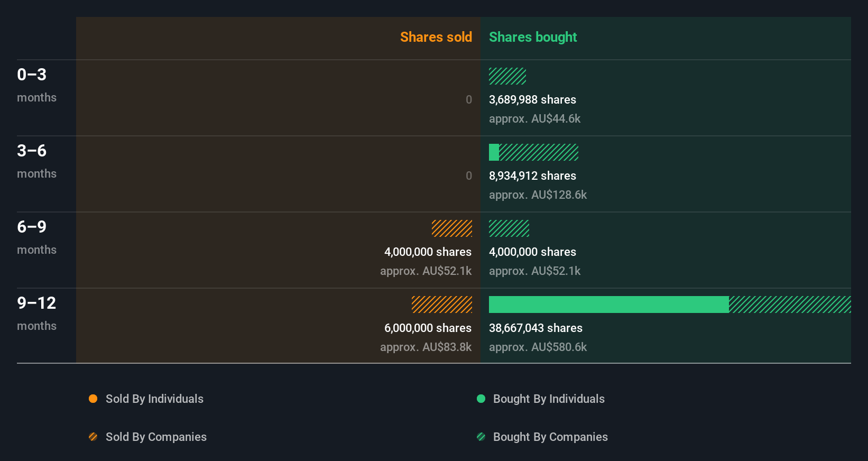Click the solid green segment in 3–6 months bar

tap(494, 152)
